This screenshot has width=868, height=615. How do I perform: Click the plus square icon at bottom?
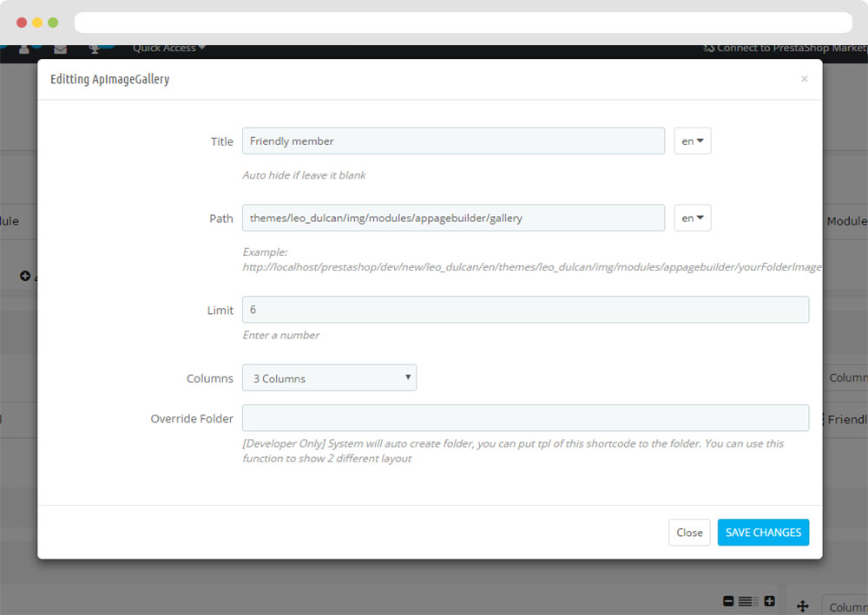coord(769,601)
